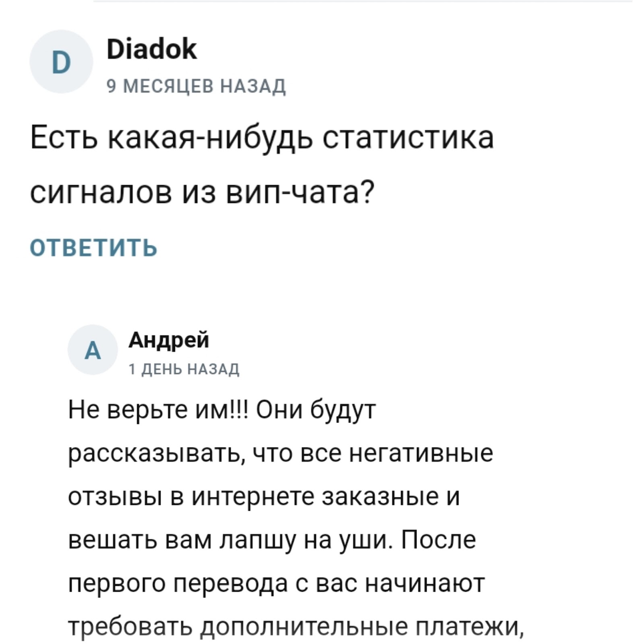Click the word "негативные" in the reply
This screenshot has height=644, width=644.
[421, 453]
